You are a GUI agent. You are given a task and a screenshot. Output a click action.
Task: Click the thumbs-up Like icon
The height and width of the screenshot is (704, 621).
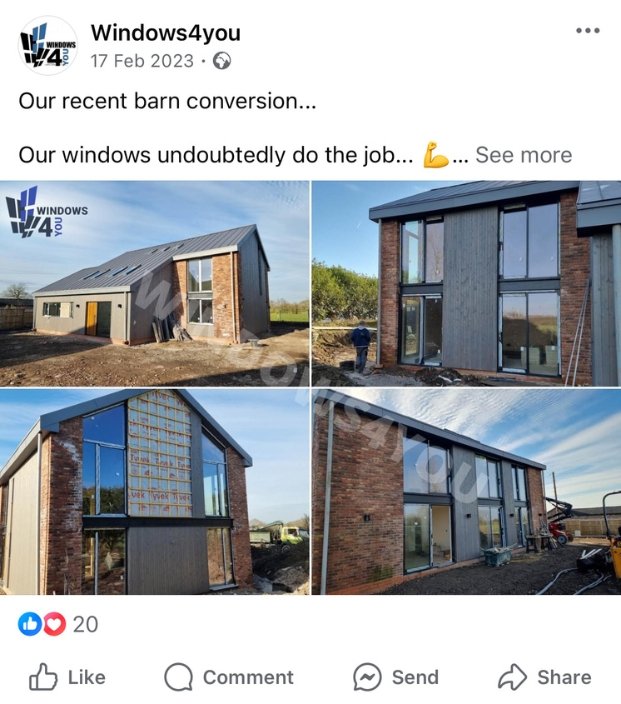[x=43, y=677]
